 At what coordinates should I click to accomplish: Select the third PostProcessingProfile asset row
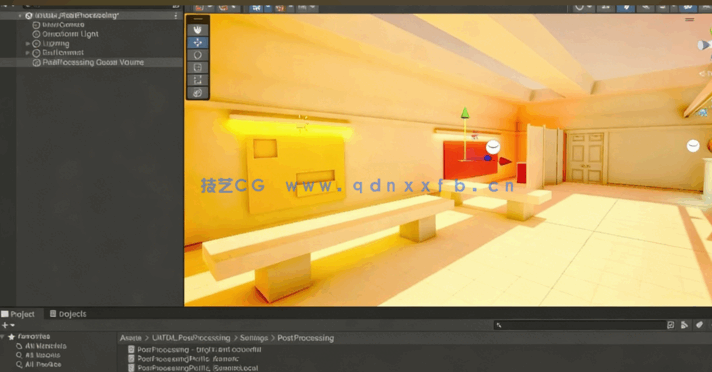(193, 367)
